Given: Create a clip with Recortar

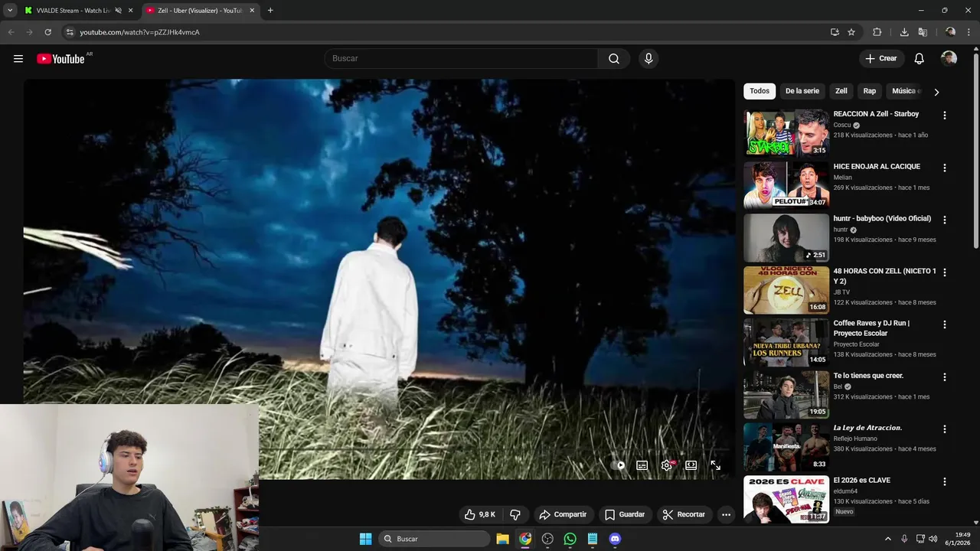Looking at the screenshot, I should click(684, 514).
